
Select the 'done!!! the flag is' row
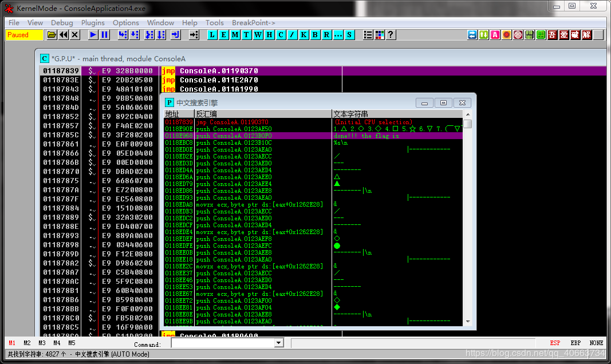click(314, 136)
